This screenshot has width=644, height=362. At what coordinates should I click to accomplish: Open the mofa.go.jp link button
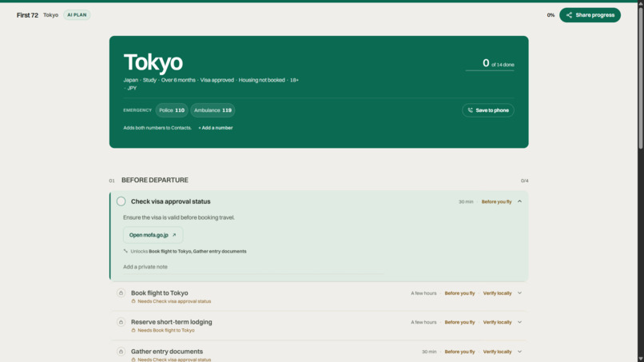[x=153, y=235]
